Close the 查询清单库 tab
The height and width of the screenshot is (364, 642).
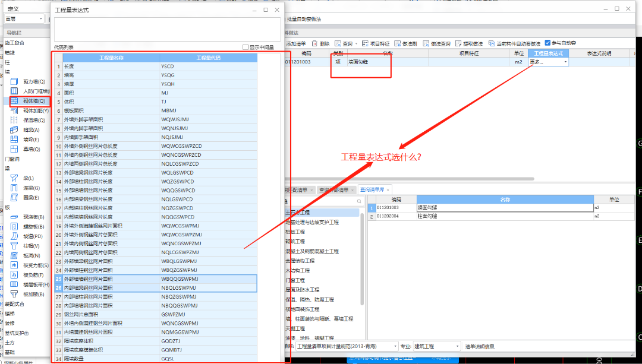pos(388,190)
